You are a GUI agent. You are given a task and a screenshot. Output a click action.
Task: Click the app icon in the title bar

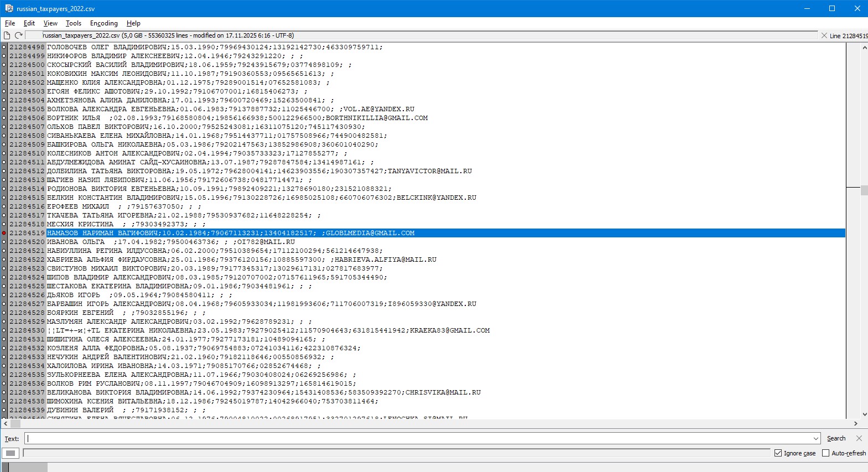click(9, 8)
